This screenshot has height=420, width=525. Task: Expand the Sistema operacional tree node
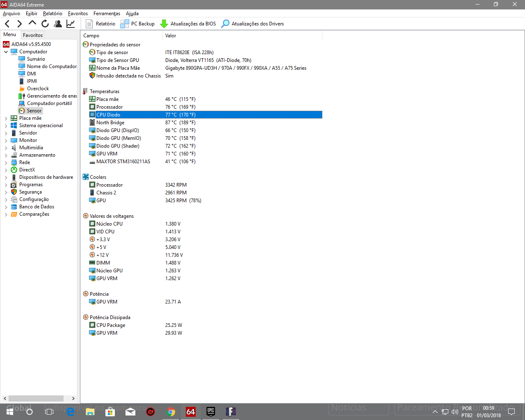point(6,126)
